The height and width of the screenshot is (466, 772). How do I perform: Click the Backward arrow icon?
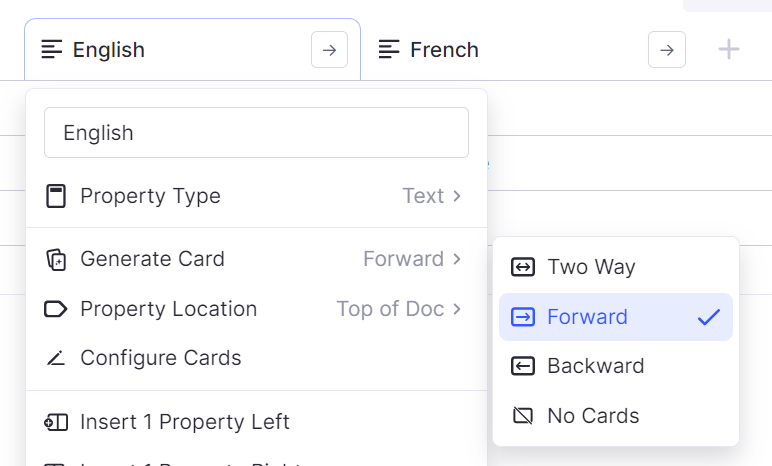(x=522, y=366)
